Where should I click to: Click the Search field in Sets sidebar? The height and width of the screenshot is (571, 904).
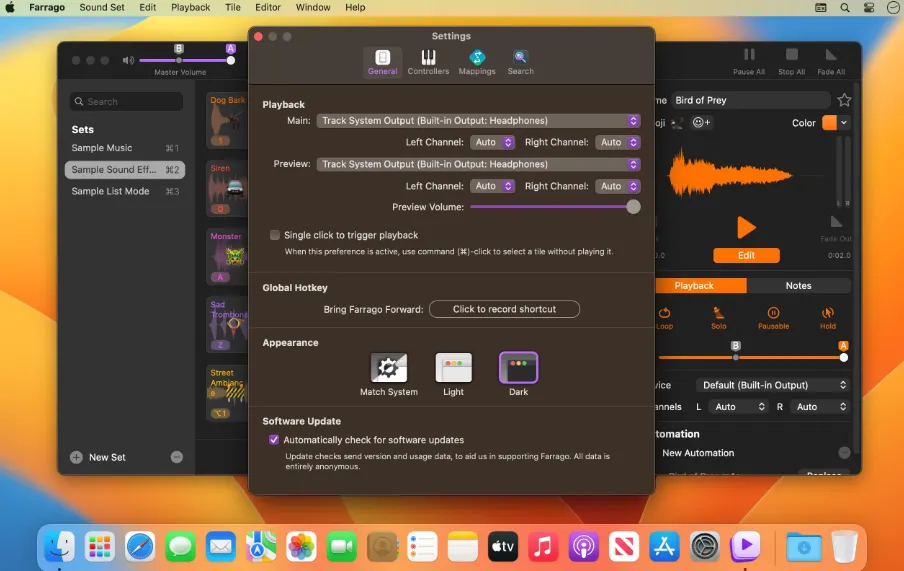pyautogui.click(x=127, y=102)
